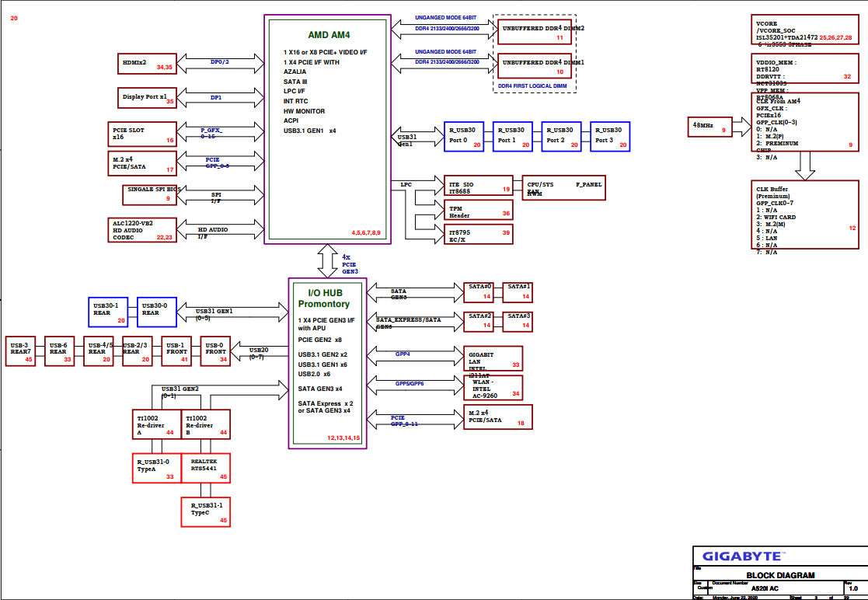This screenshot has height=600, width=868.
Task: Select the M.2 x4 PCIE/SATA block on page 17
Action: [x=141, y=162]
